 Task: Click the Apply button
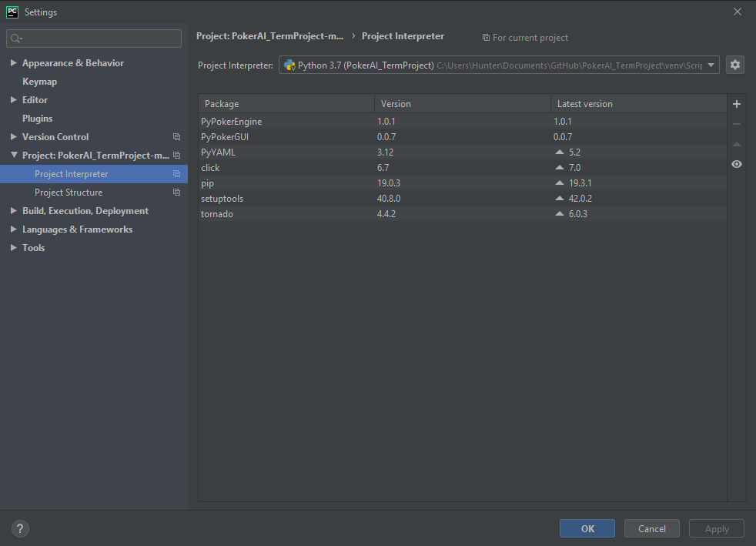coord(717,528)
